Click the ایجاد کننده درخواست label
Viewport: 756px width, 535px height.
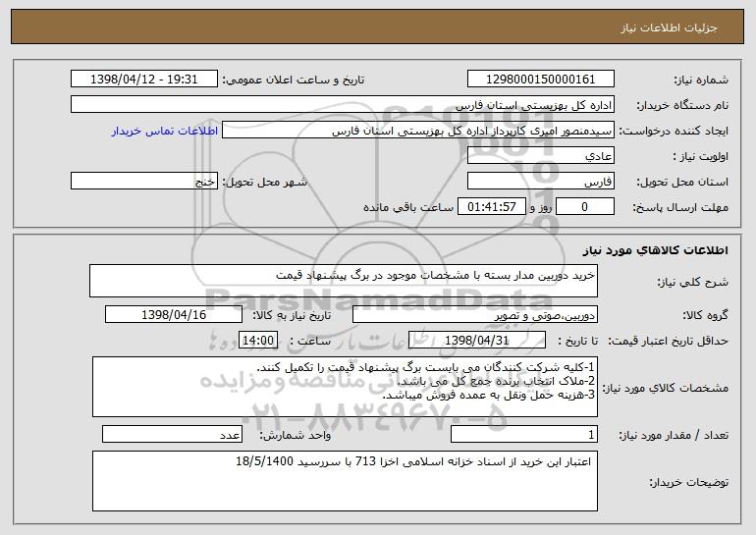674,132
